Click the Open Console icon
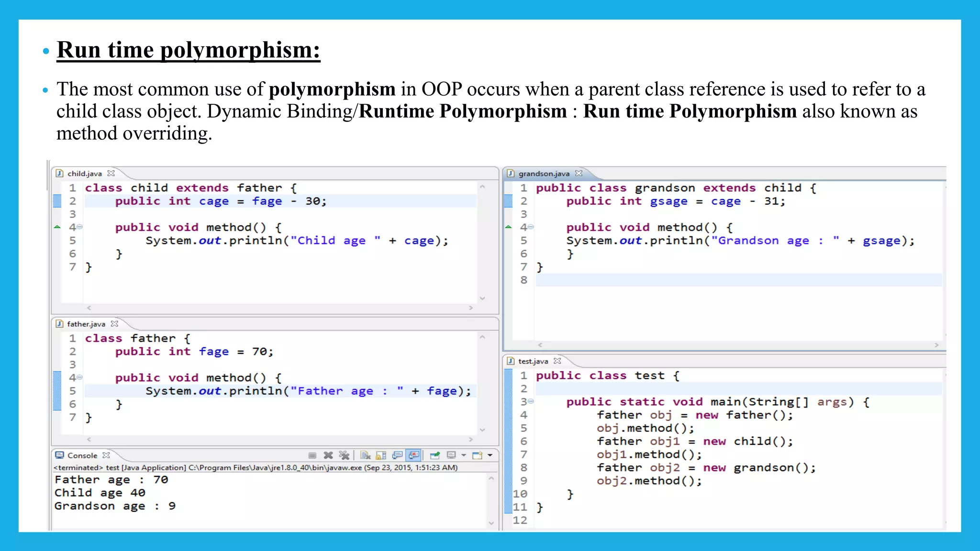 tap(477, 455)
